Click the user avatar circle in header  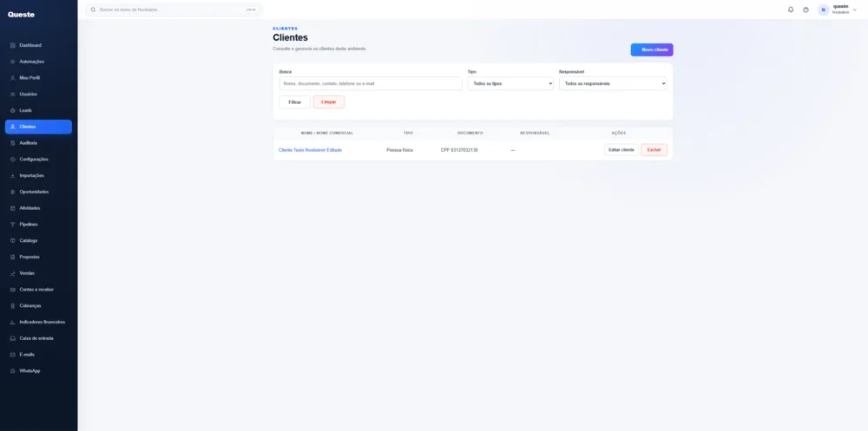click(x=823, y=10)
